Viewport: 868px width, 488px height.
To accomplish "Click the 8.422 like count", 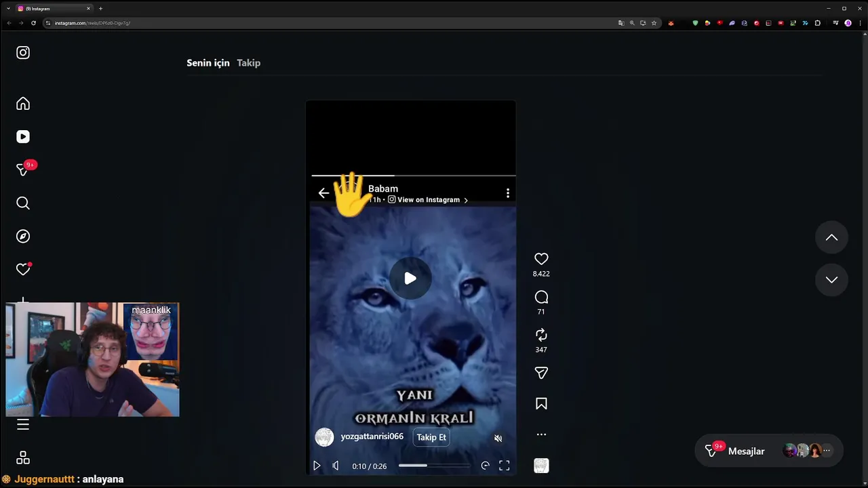I will 541,274.
